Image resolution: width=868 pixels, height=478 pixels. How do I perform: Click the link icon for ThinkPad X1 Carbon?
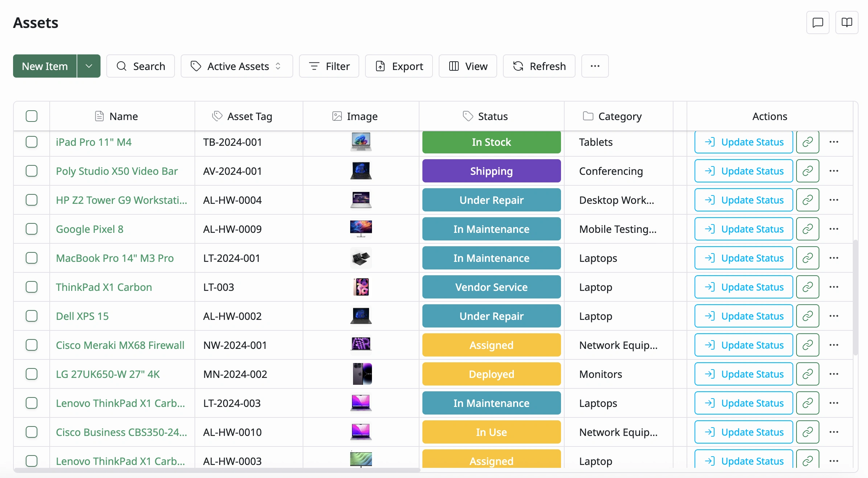[x=807, y=287]
